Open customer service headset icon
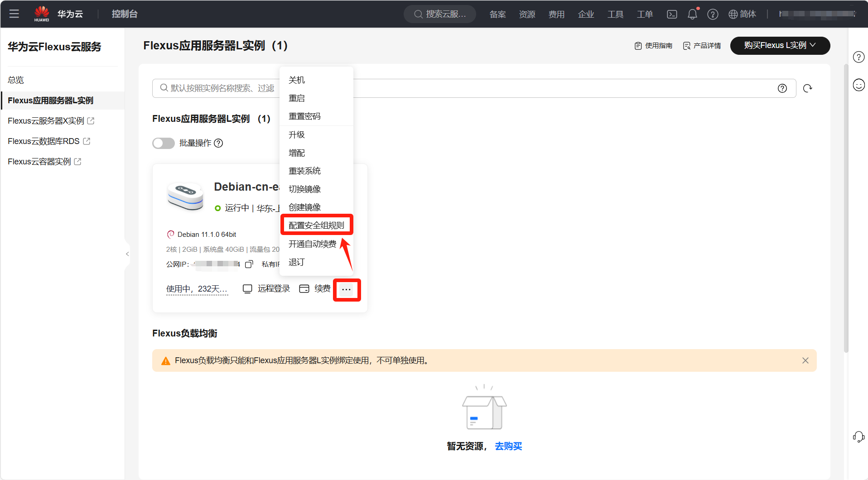This screenshot has width=868, height=480. pos(858,437)
